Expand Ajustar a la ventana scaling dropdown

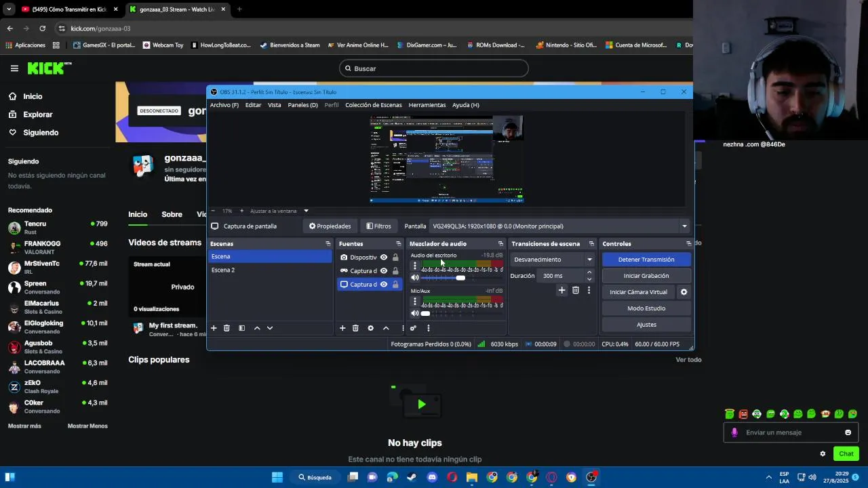coord(306,211)
